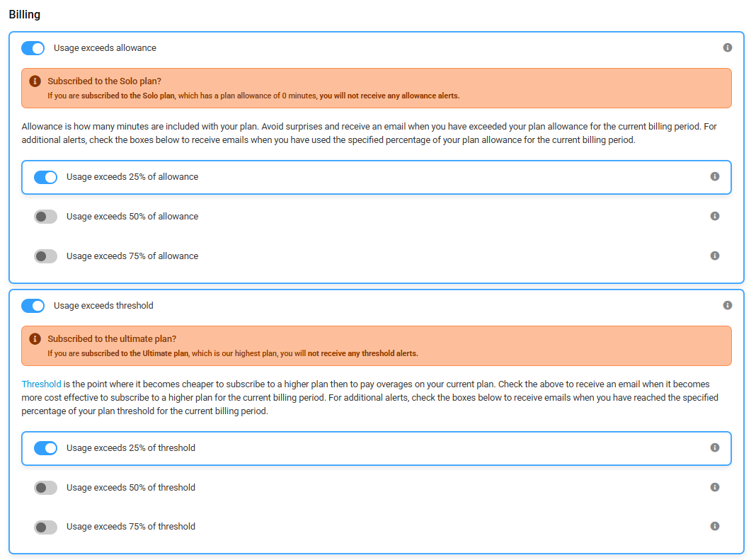Click 'Usage exceeds threshold' label
751x560 pixels.
click(103, 306)
